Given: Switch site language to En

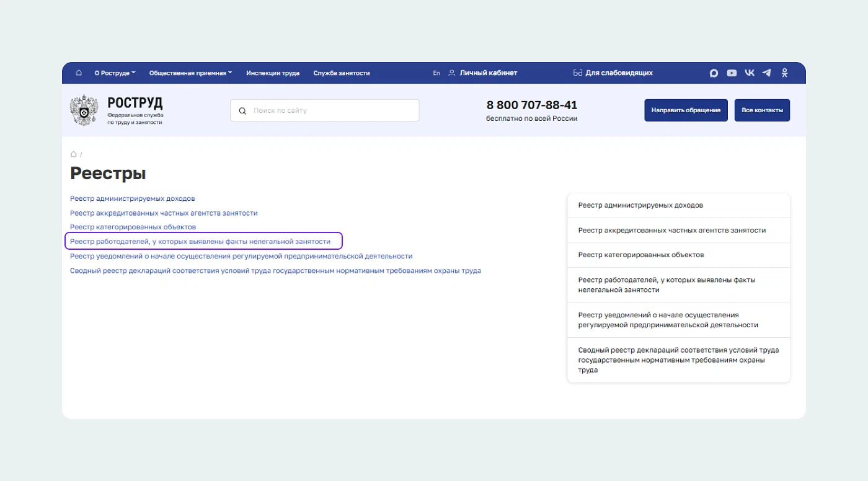Looking at the screenshot, I should 436,73.
